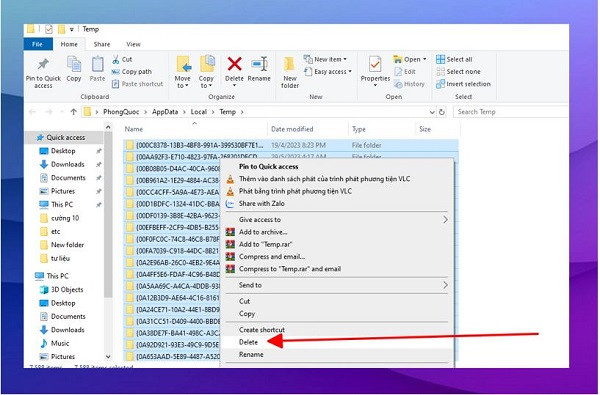Click the Copy path ribbon button
Screen dimensions: 600x395
click(x=132, y=72)
